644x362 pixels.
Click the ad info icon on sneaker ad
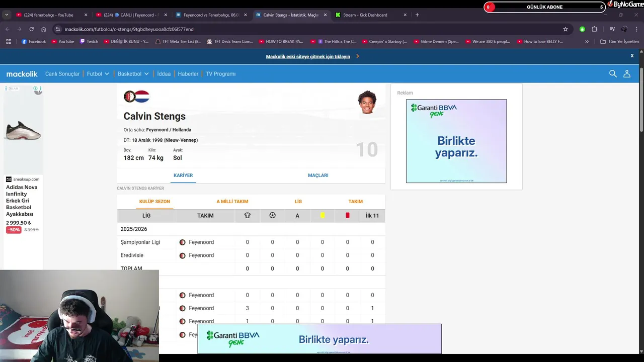36,88
